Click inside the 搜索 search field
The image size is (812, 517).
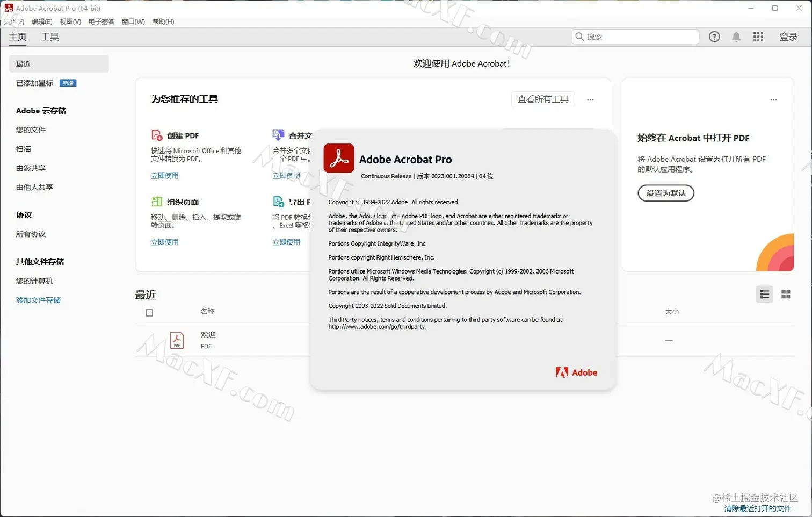(x=635, y=37)
